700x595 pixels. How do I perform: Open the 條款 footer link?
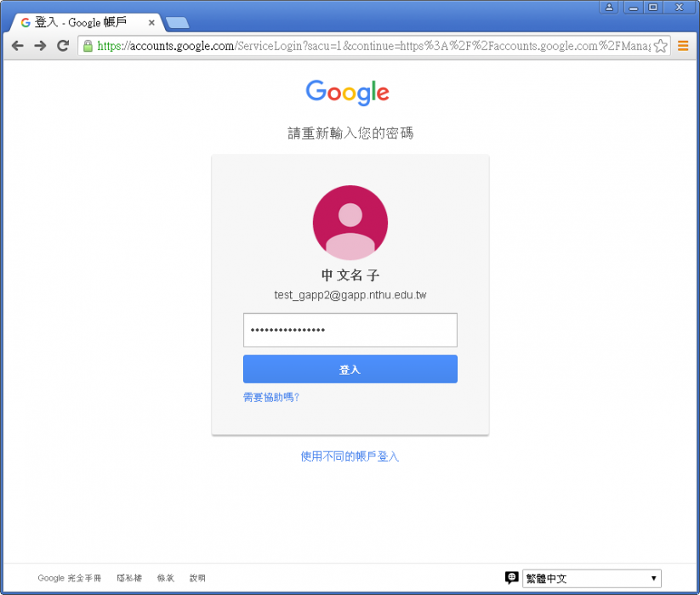coord(166,578)
